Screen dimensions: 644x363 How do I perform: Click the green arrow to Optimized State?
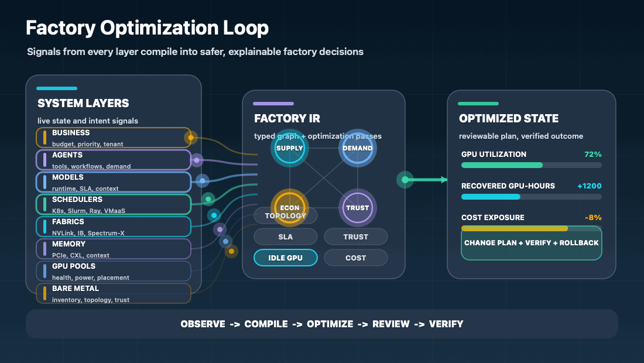[x=427, y=179]
